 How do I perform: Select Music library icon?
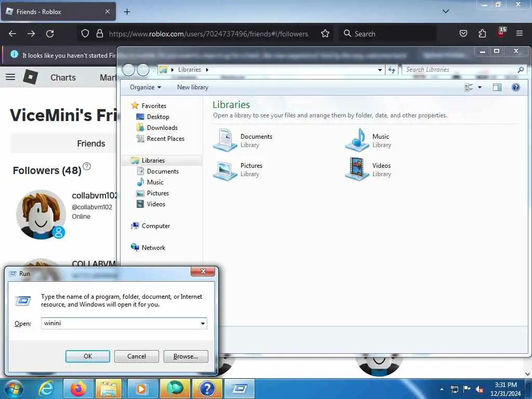click(x=357, y=140)
